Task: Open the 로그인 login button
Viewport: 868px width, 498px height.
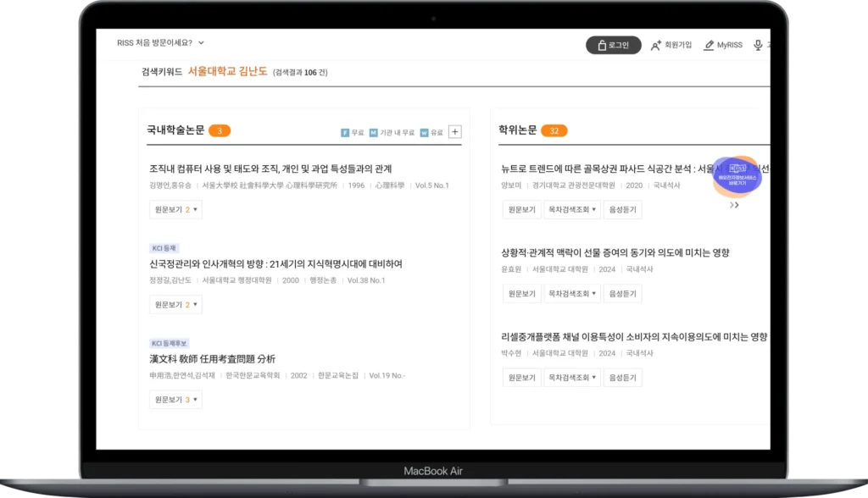Action: [614, 46]
